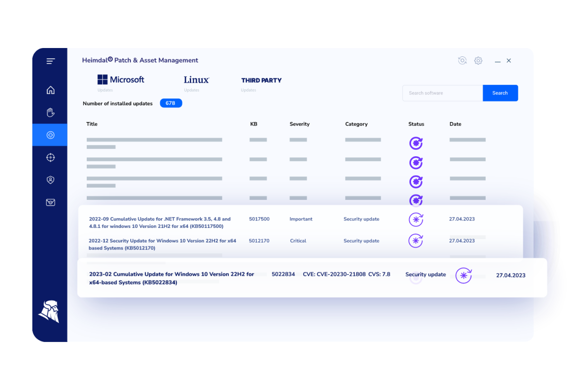Sort updates by the Severity column

(x=299, y=124)
